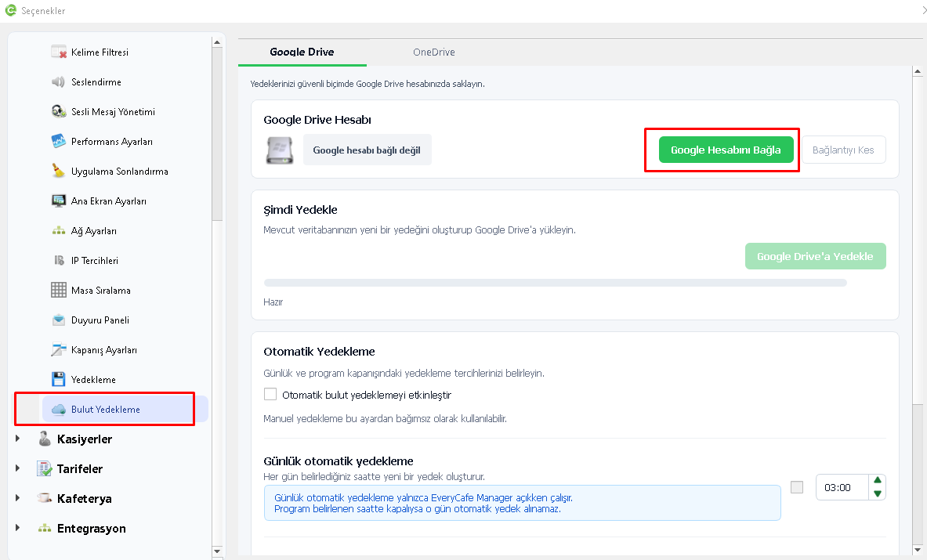
Task: Click the Kasiyerler person icon
Action: [45, 439]
